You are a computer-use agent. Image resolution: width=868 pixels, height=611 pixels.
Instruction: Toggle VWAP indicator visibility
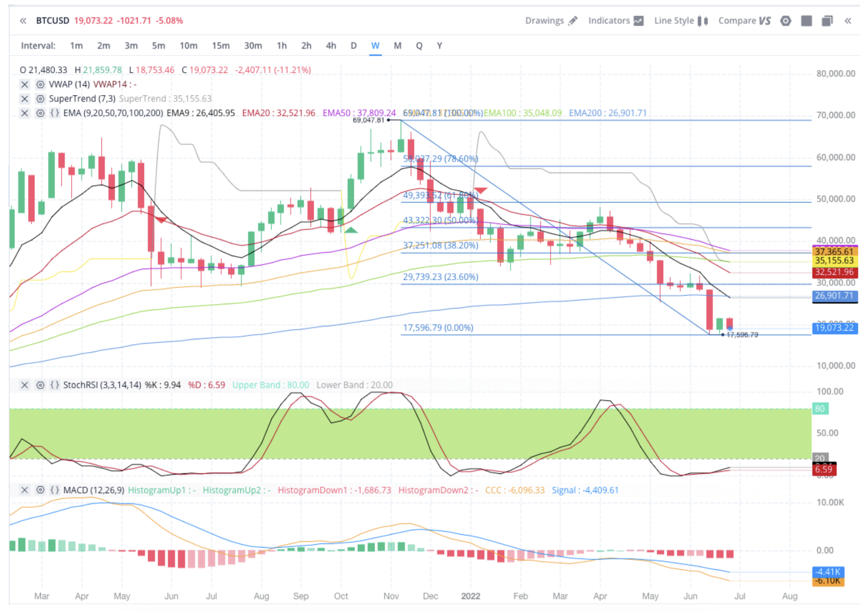pyautogui.click(x=40, y=84)
